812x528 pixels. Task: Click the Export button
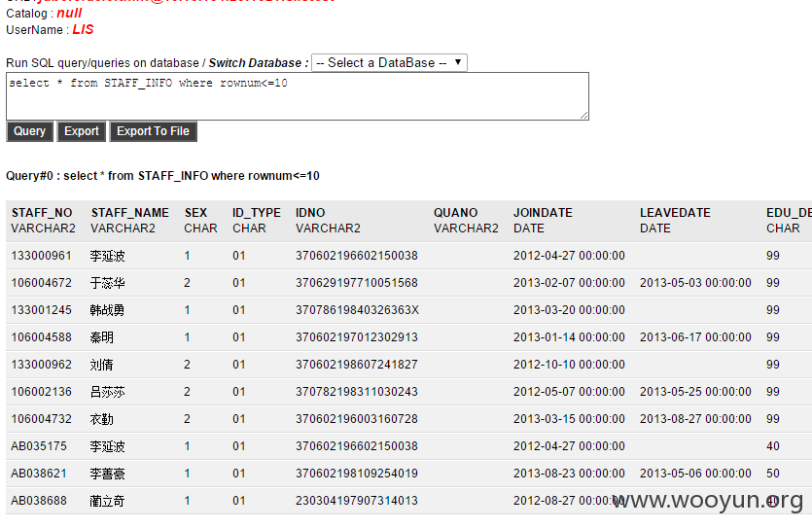(x=82, y=131)
